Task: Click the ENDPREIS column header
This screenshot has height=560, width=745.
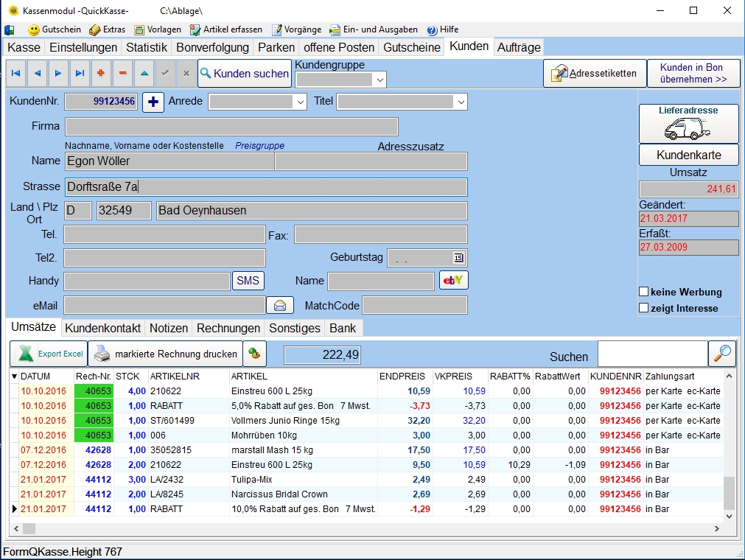Action: pyautogui.click(x=405, y=377)
